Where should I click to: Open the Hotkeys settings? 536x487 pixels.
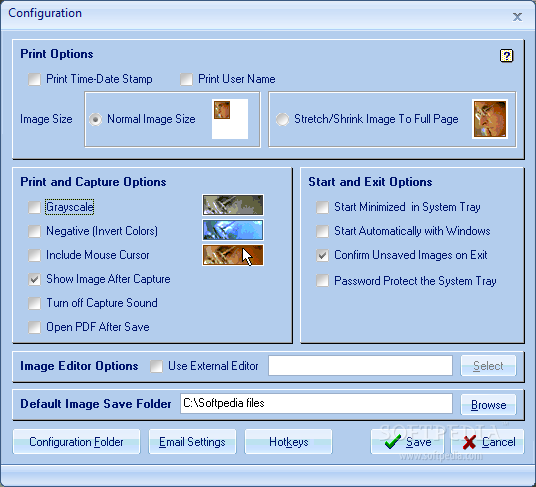[289, 442]
